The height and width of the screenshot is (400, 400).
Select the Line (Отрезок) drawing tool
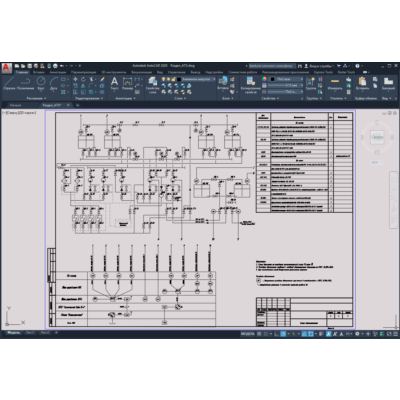point(9,83)
